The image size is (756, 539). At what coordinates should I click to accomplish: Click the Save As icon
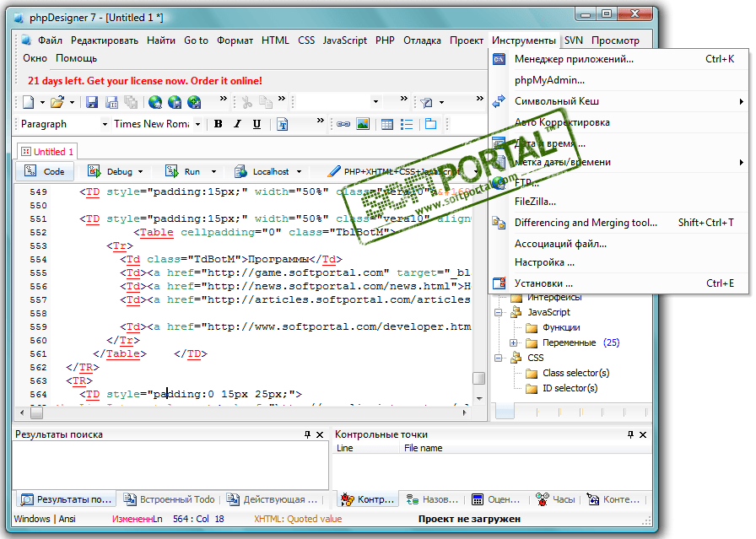112,102
